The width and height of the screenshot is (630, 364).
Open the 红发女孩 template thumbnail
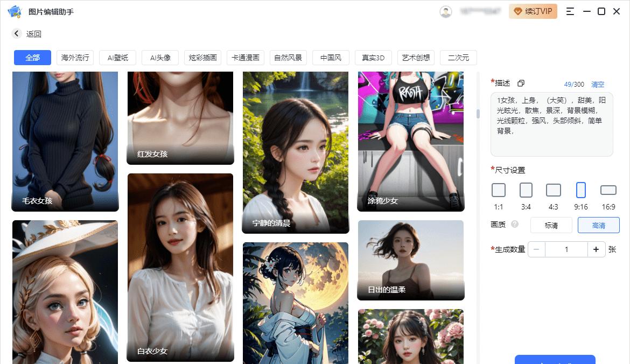tap(180, 118)
